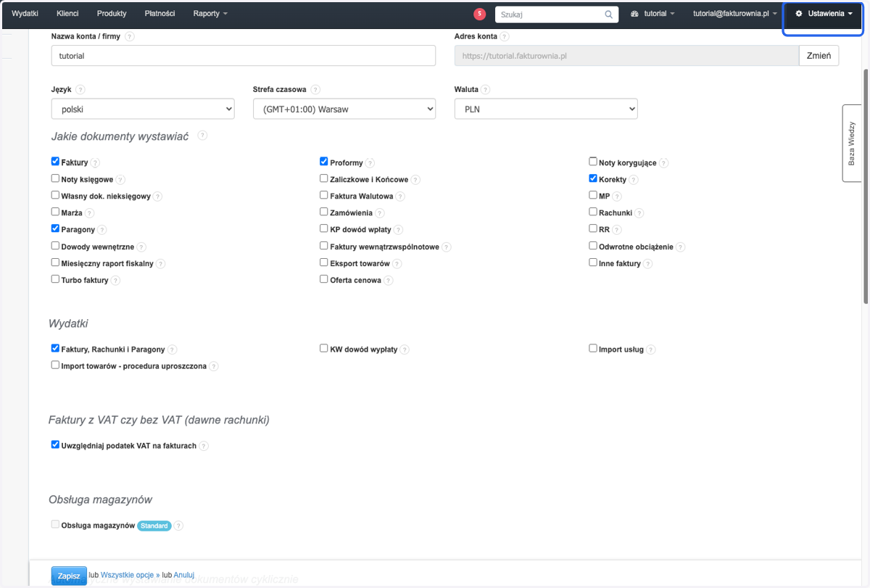Uncheck the Faktury checkbox
Screen dimensions: 870x588
pos(55,162)
